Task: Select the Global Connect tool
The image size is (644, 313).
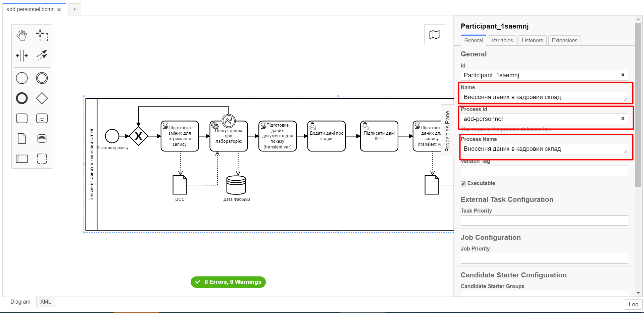Action: tap(42, 55)
